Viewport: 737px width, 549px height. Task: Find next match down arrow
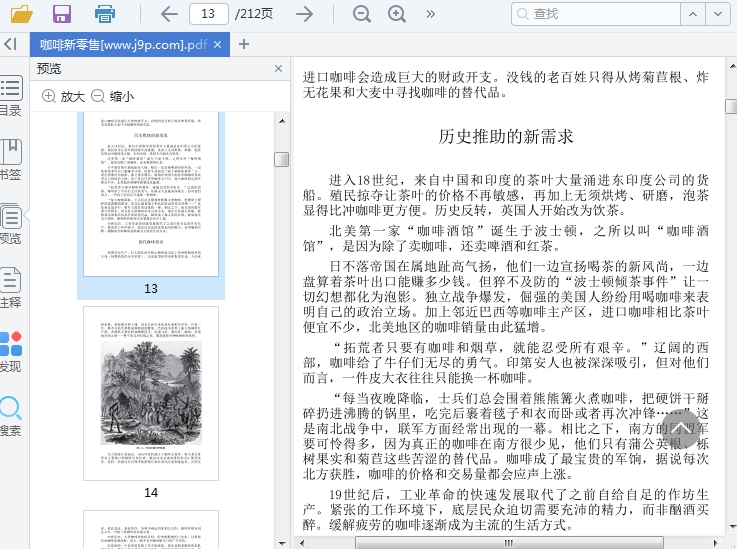pyautogui.click(x=718, y=14)
